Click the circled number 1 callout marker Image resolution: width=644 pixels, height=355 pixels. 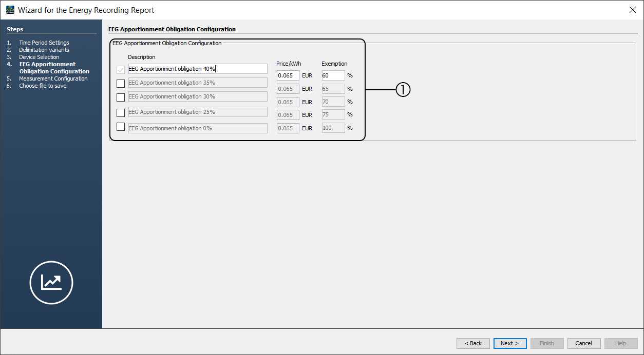coord(403,90)
